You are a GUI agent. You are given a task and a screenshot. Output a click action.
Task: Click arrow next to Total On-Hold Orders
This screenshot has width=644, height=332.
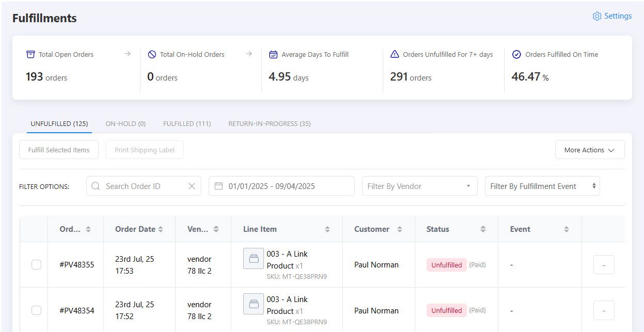(248, 54)
